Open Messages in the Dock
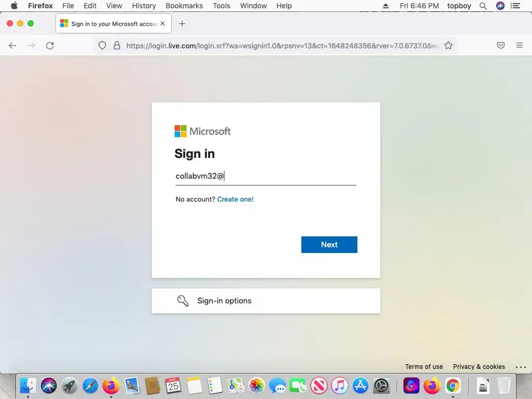This screenshot has width=532, height=399. (x=277, y=386)
